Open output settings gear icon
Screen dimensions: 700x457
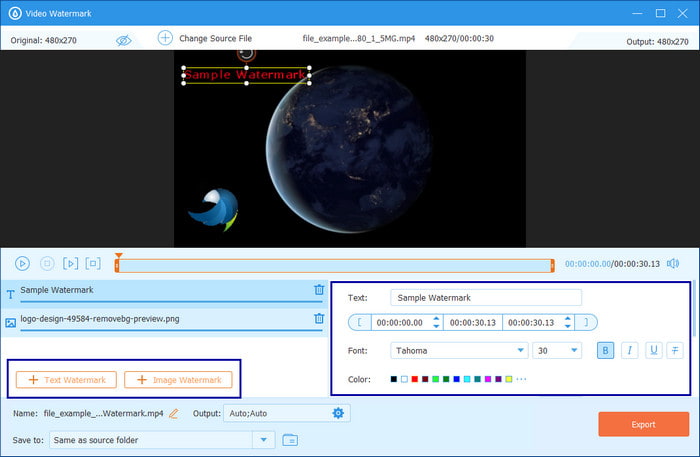pos(338,413)
